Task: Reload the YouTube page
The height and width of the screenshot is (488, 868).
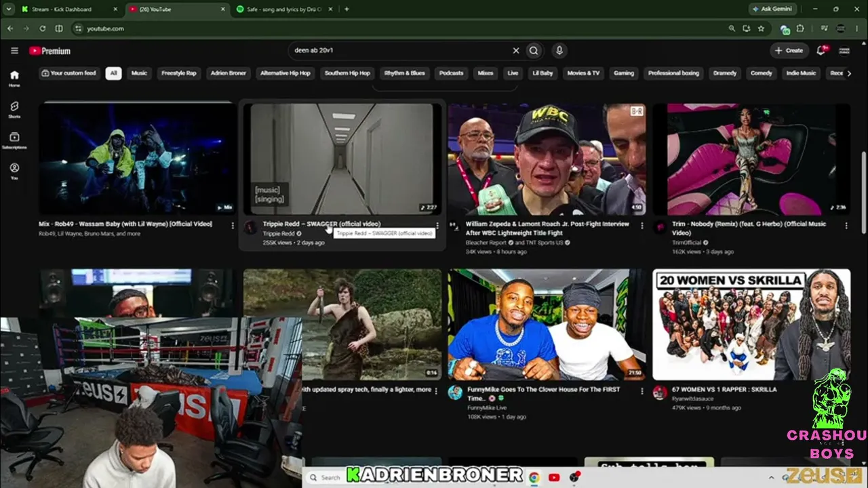Action: [x=43, y=28]
